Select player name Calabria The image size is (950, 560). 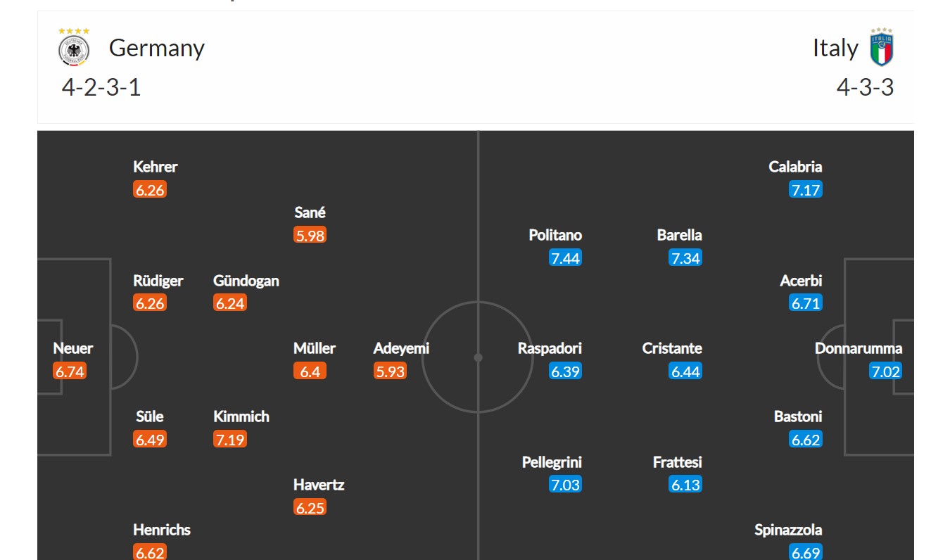795,167
